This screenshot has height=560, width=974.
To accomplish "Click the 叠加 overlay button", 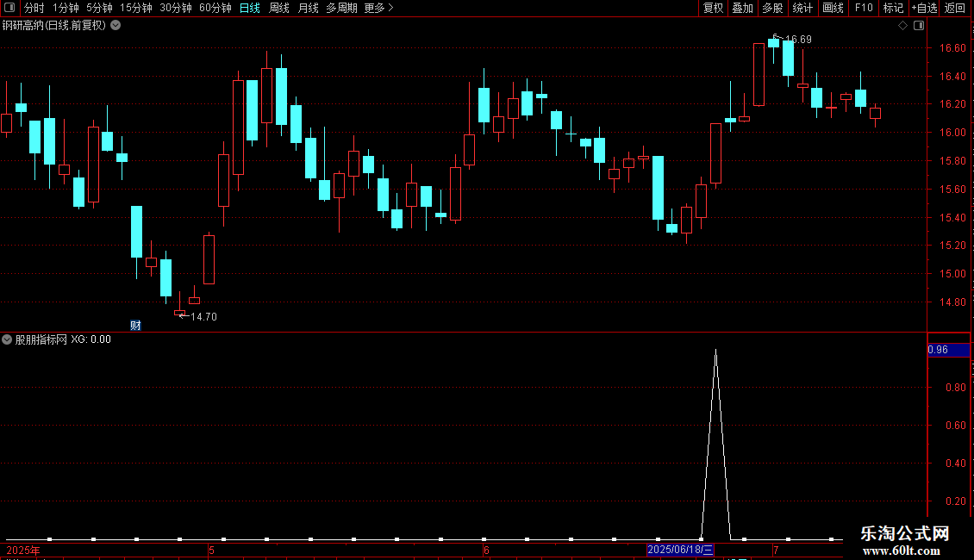I will click(742, 8).
